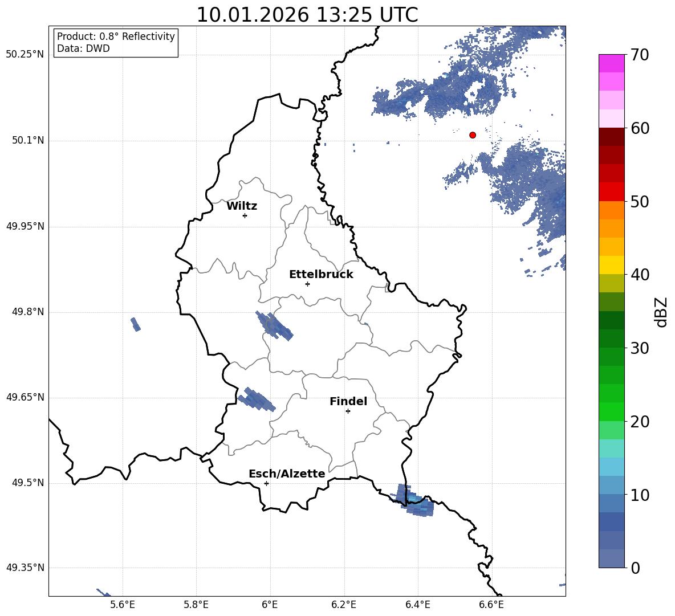Image resolution: width=675 pixels, height=616 pixels.
Task: Click the Ettelbruck city label
Action: [x=321, y=275]
